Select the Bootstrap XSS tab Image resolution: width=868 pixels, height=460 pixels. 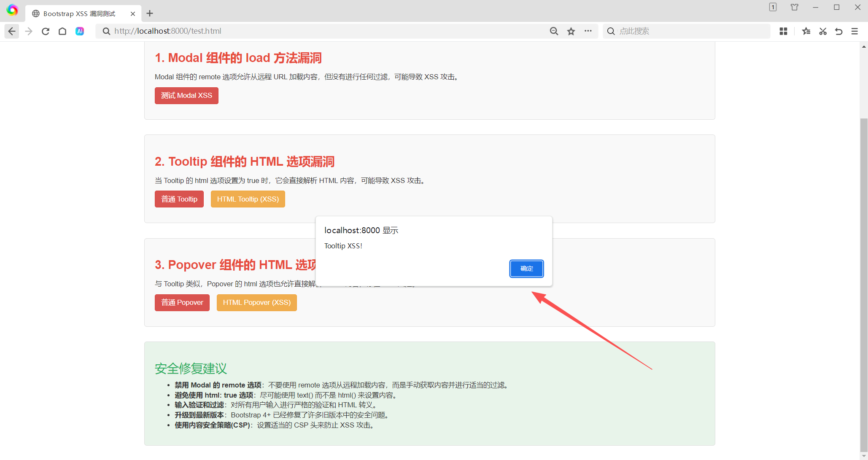tap(79, 13)
